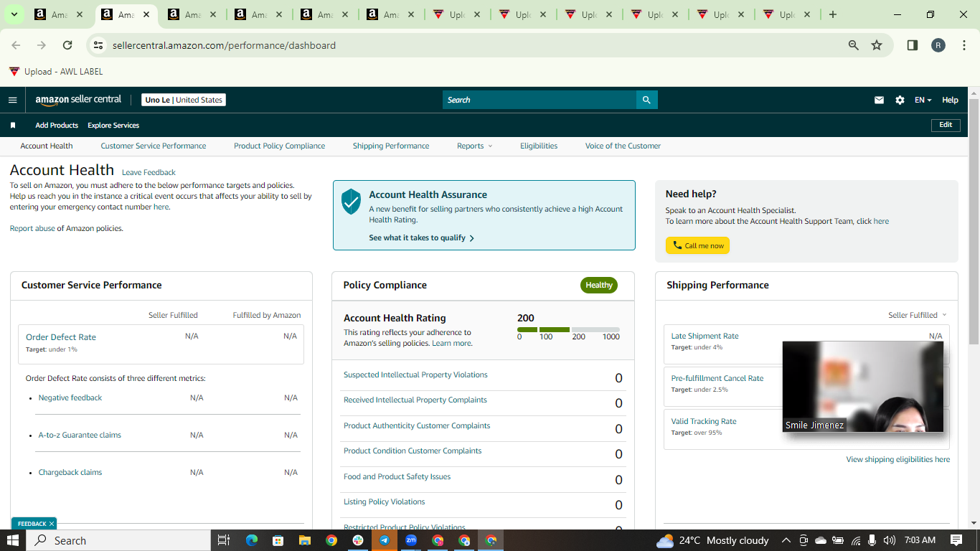Open the Product Policy Compliance tab
This screenshot has height=551, width=980.
click(279, 146)
